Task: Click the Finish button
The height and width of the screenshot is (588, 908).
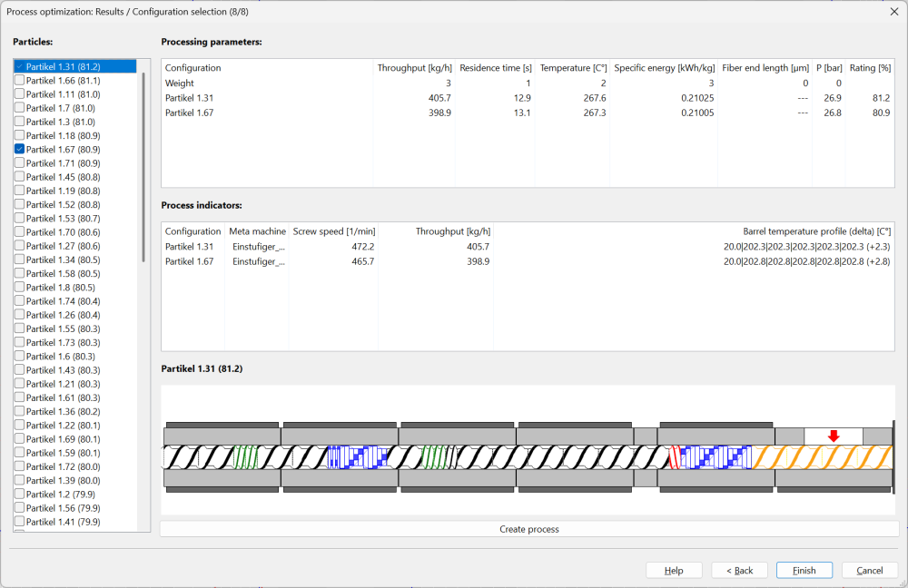Action: [x=804, y=570]
